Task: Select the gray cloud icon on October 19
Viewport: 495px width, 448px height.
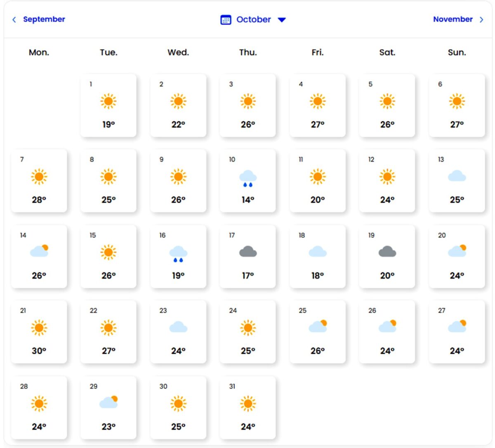Action: click(387, 251)
